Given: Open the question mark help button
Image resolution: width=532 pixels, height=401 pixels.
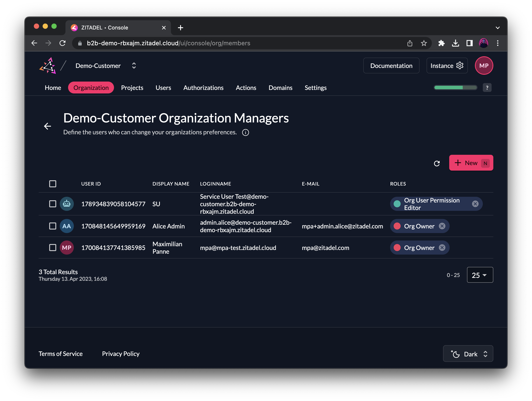Looking at the screenshot, I should pos(487,88).
